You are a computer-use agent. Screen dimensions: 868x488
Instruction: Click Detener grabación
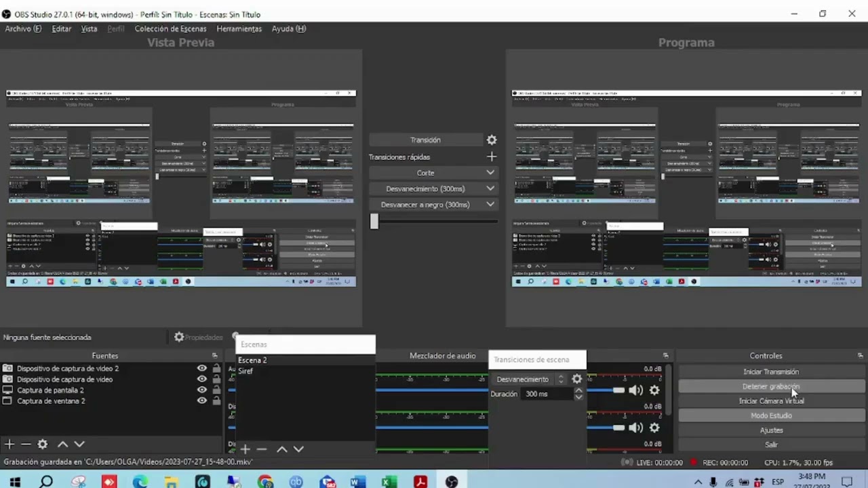(x=771, y=386)
